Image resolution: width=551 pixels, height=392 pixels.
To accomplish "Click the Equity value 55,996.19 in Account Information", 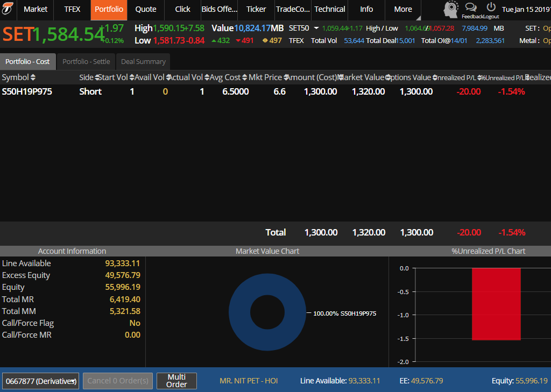I will [x=123, y=287].
